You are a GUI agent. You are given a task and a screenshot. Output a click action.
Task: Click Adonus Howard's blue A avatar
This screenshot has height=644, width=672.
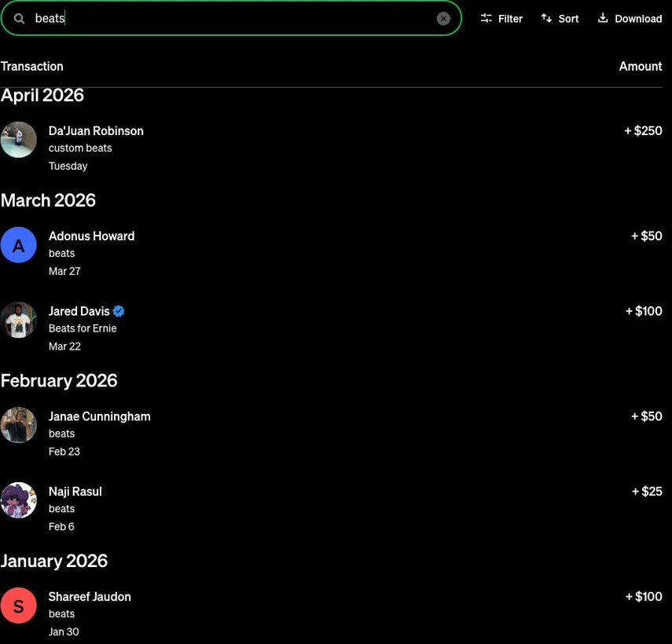point(18,245)
